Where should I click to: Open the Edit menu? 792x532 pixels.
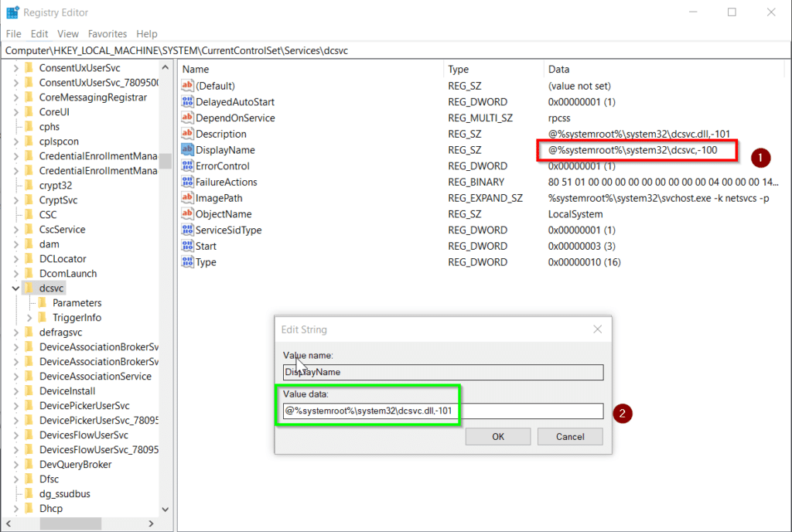click(x=39, y=34)
